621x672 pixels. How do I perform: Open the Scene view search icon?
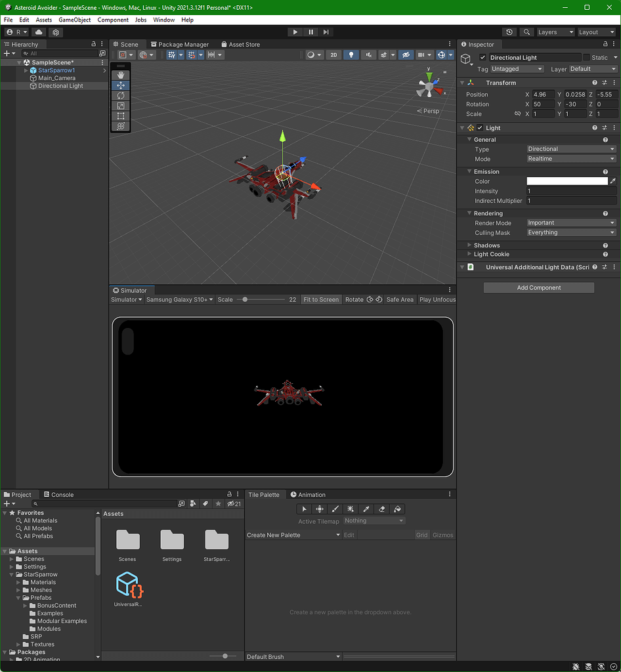[x=526, y=31]
